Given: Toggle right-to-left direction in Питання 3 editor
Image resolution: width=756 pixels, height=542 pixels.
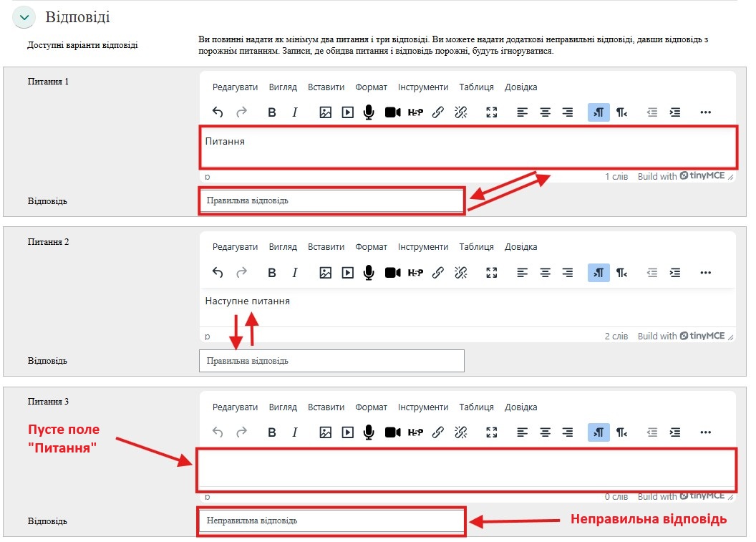Looking at the screenshot, I should click(621, 432).
